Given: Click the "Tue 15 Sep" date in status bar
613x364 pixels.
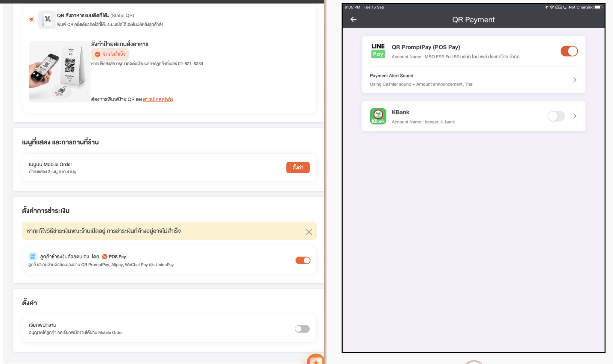Looking at the screenshot, I should tap(374, 7).
